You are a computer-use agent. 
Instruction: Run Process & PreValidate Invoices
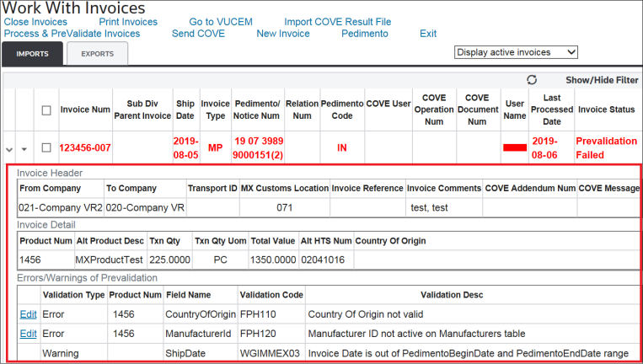click(x=72, y=34)
